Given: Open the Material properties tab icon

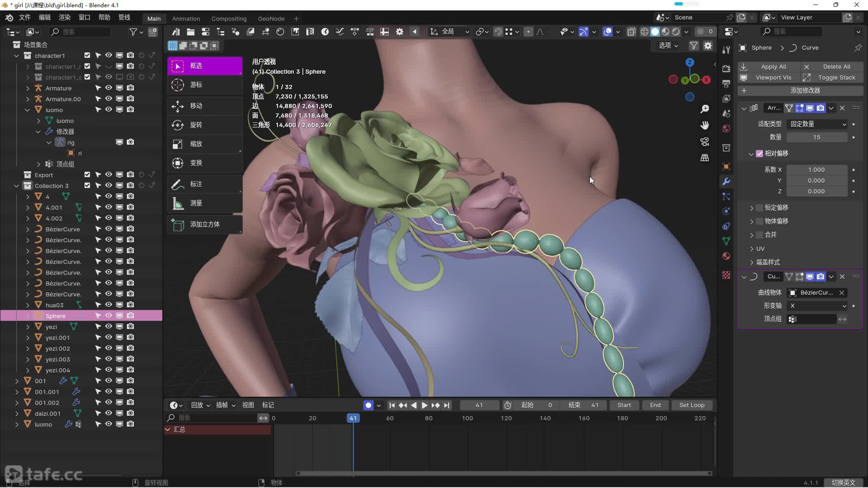Looking at the screenshot, I should [x=726, y=256].
